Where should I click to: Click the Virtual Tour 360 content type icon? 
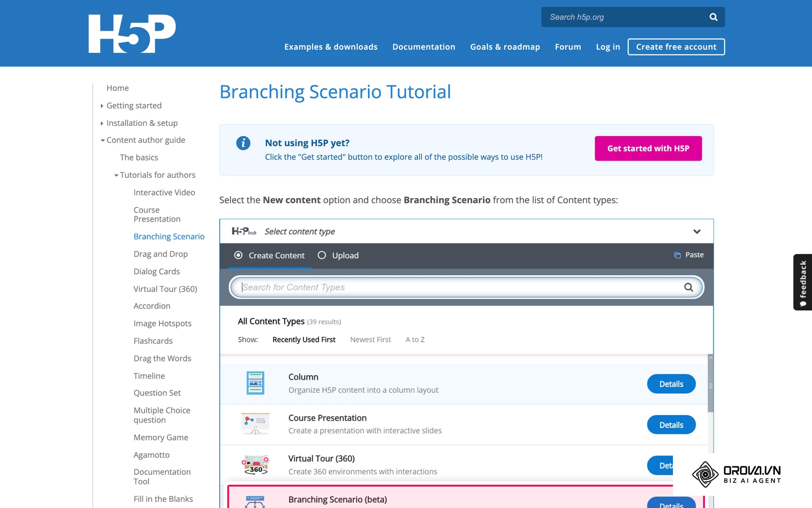coord(255,464)
